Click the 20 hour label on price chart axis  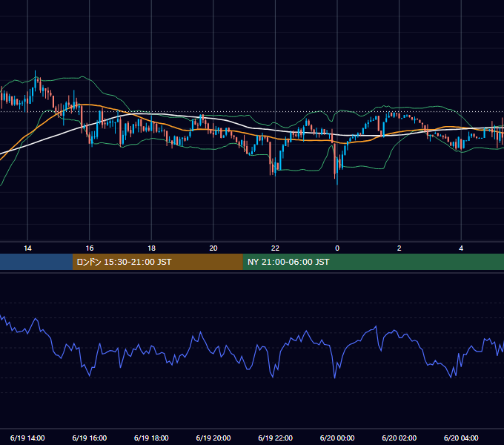(213, 248)
